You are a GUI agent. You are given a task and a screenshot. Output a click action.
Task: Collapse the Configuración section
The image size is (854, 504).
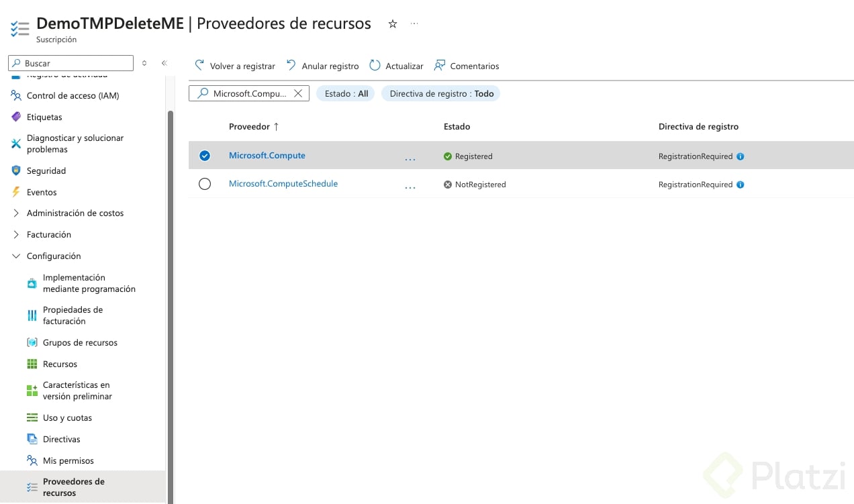[16, 256]
